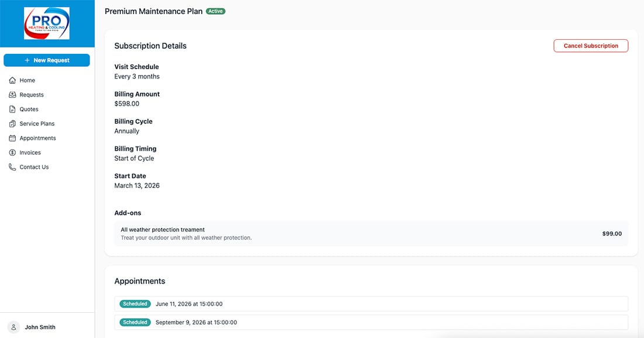Click the Pro Heating & Cooling logo
This screenshot has height=338, width=644.
click(x=46, y=23)
